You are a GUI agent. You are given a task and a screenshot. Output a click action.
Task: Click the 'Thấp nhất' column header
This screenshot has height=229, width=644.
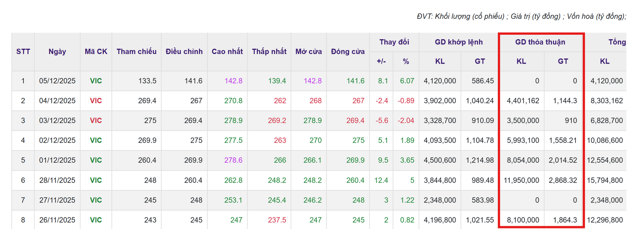click(269, 52)
